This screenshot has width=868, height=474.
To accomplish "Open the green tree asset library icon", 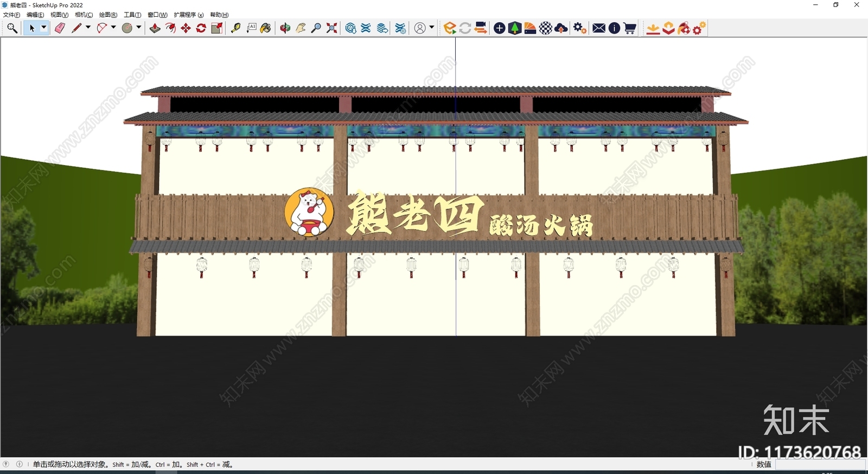I will point(515,28).
